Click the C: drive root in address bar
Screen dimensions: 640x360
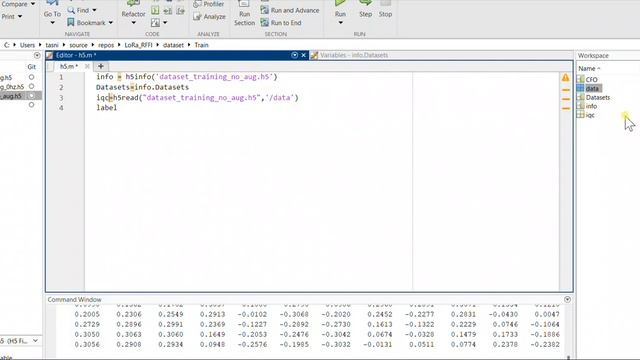[x=7, y=45]
